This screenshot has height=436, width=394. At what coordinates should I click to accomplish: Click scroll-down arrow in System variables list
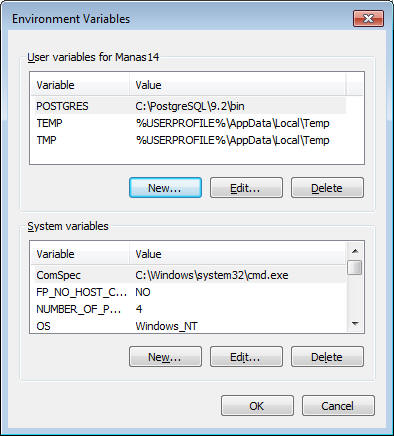(x=355, y=324)
